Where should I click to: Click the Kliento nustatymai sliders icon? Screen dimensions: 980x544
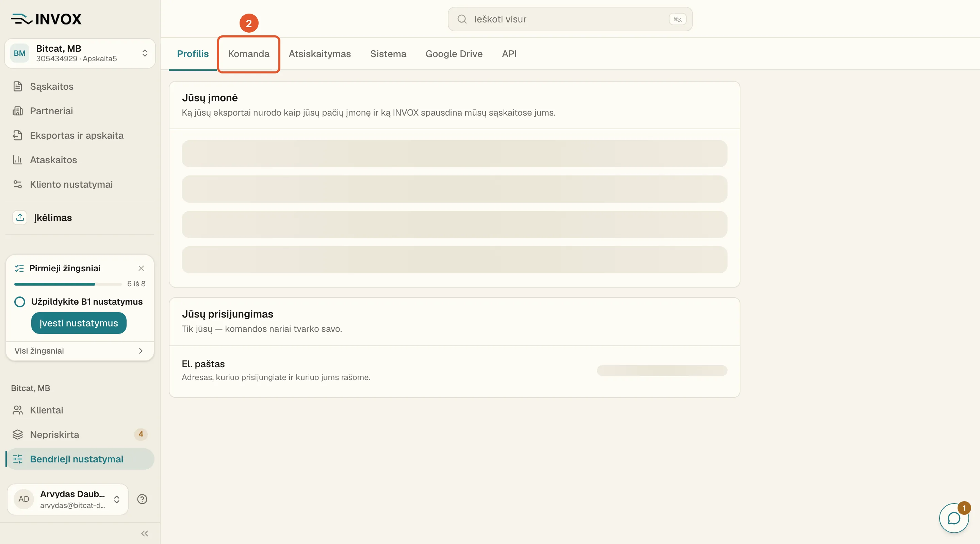pyautogui.click(x=17, y=184)
